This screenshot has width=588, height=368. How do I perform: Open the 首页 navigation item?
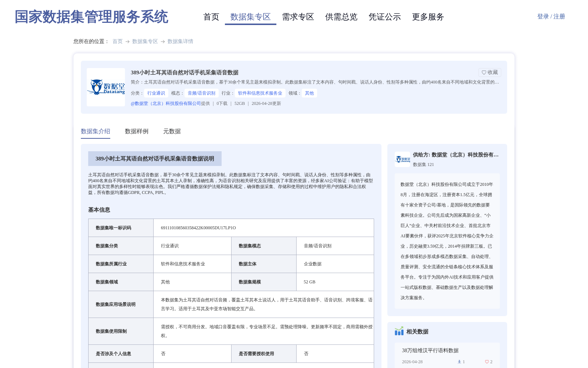[x=211, y=17]
